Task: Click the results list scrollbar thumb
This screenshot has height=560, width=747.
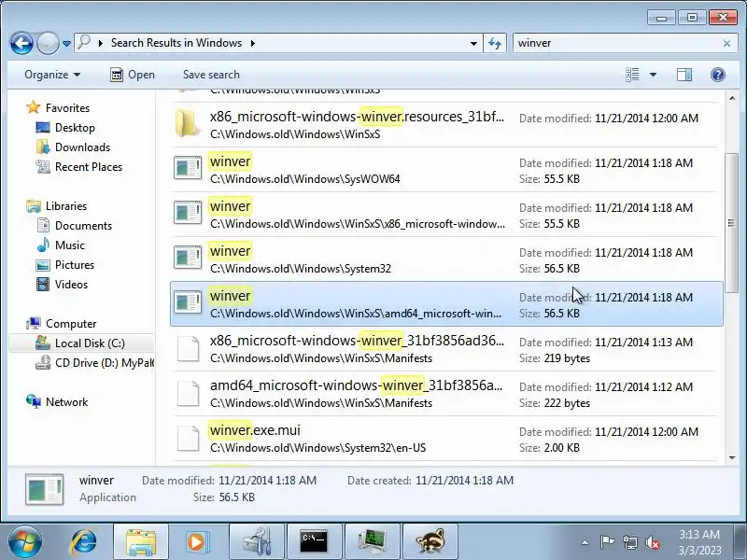Action: point(732,221)
